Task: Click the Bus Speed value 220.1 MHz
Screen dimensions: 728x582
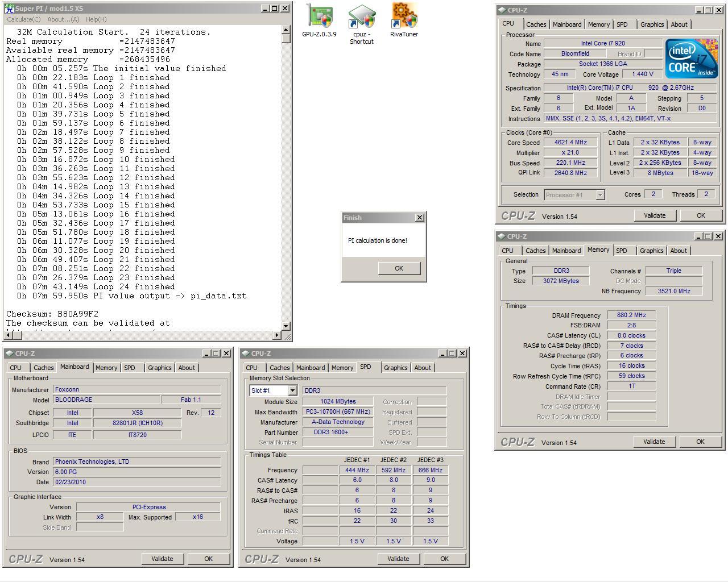Action: click(x=570, y=163)
